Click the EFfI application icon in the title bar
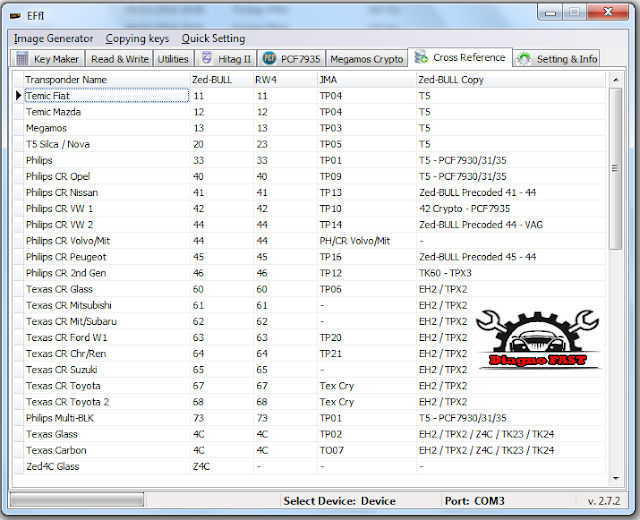640x520 pixels. (16, 16)
